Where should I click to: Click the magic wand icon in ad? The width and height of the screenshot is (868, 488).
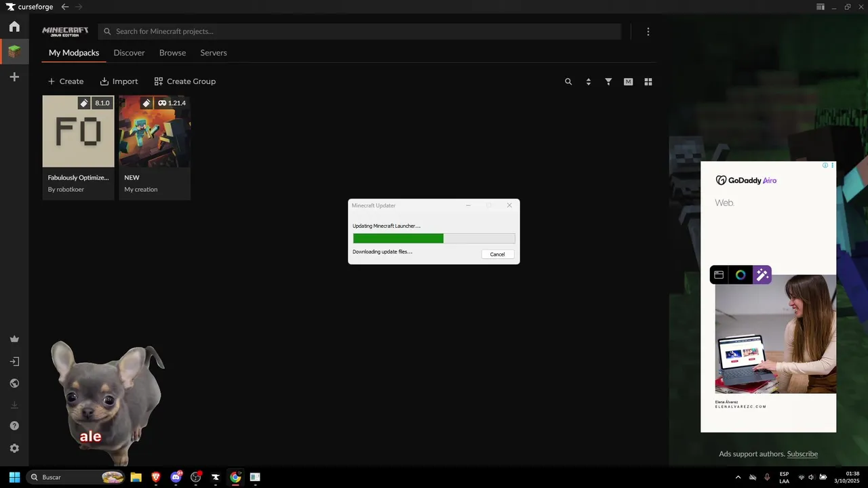762,274
